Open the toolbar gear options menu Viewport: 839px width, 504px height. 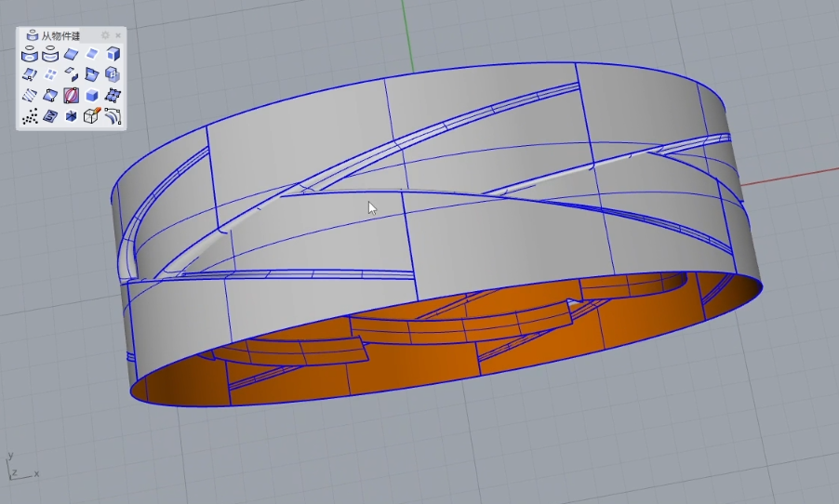tap(105, 35)
